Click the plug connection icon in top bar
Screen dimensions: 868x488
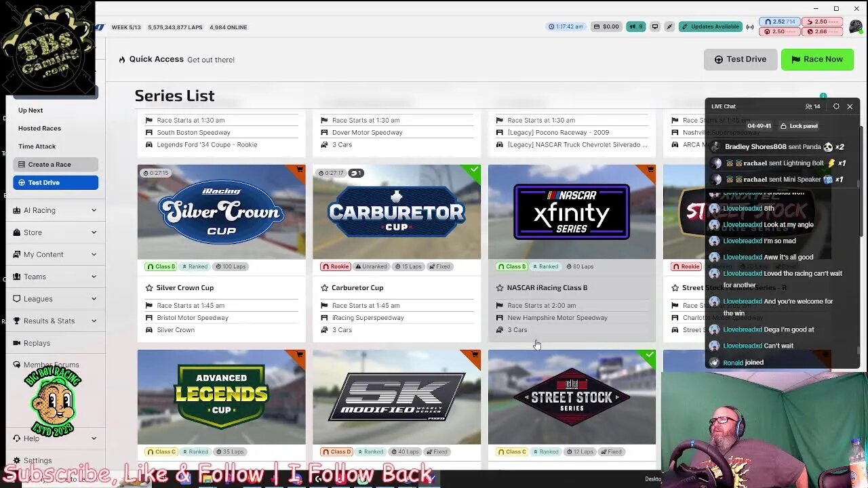coord(669,26)
